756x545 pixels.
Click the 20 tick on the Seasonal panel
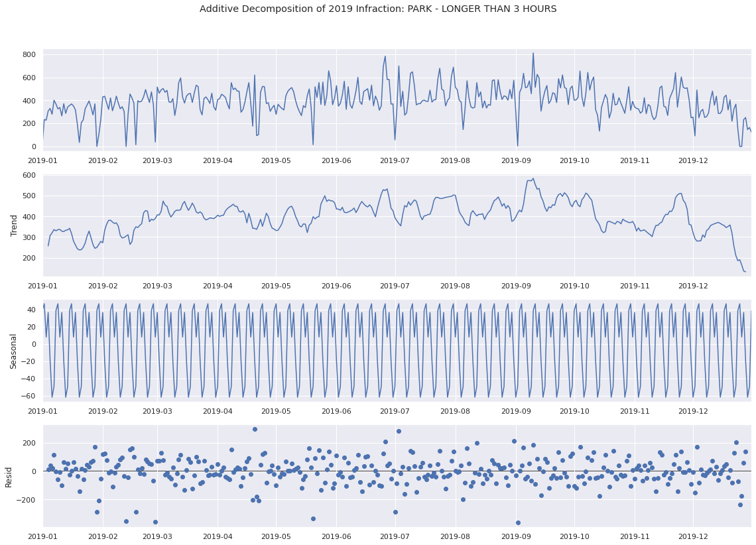coord(31,327)
